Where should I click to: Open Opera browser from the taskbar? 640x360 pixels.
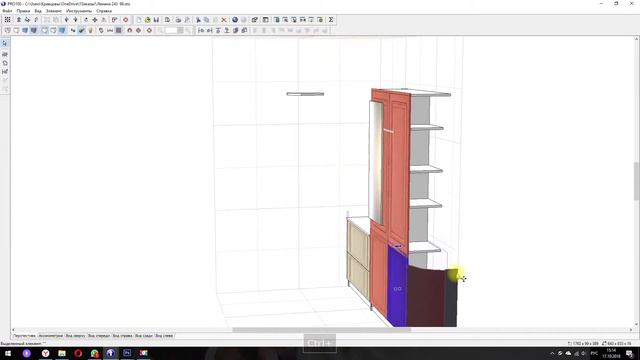coord(78,353)
